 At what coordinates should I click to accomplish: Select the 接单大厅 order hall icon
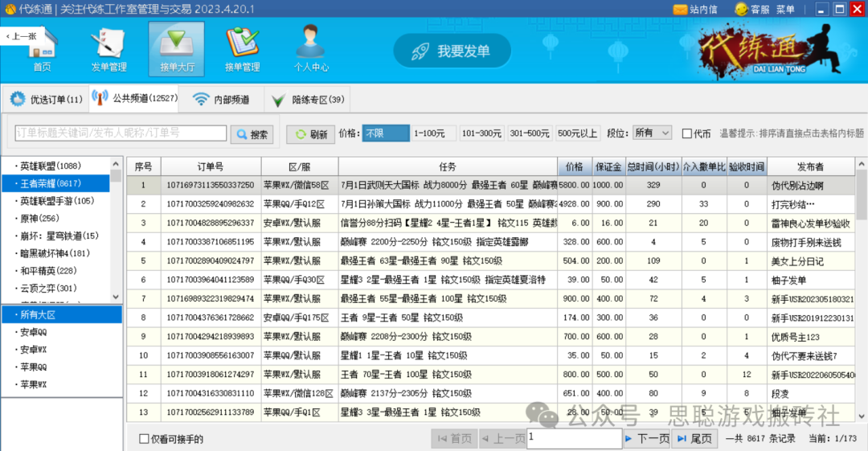tap(176, 48)
